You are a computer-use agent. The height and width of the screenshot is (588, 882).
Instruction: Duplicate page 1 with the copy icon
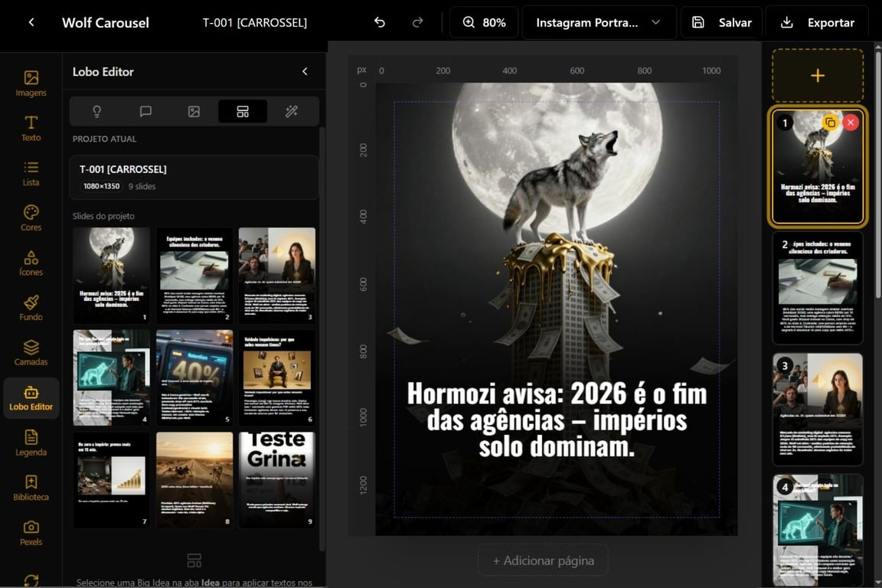pyautogui.click(x=830, y=122)
